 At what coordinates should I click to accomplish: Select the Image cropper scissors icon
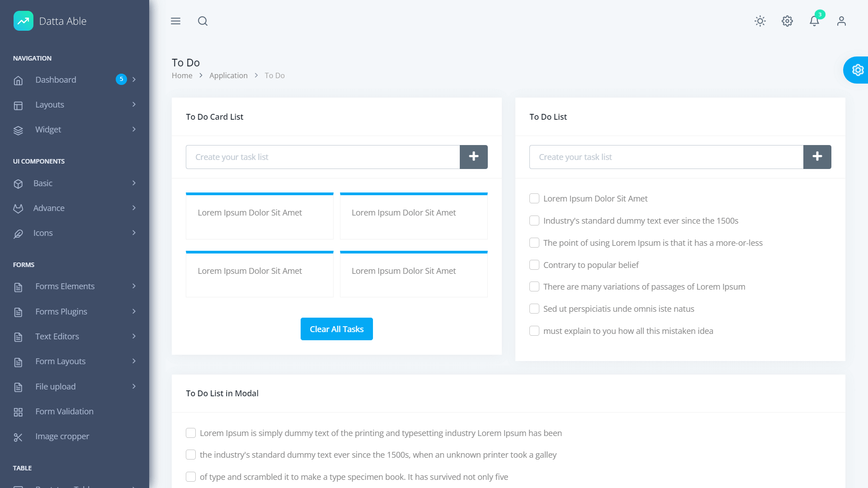(18, 437)
